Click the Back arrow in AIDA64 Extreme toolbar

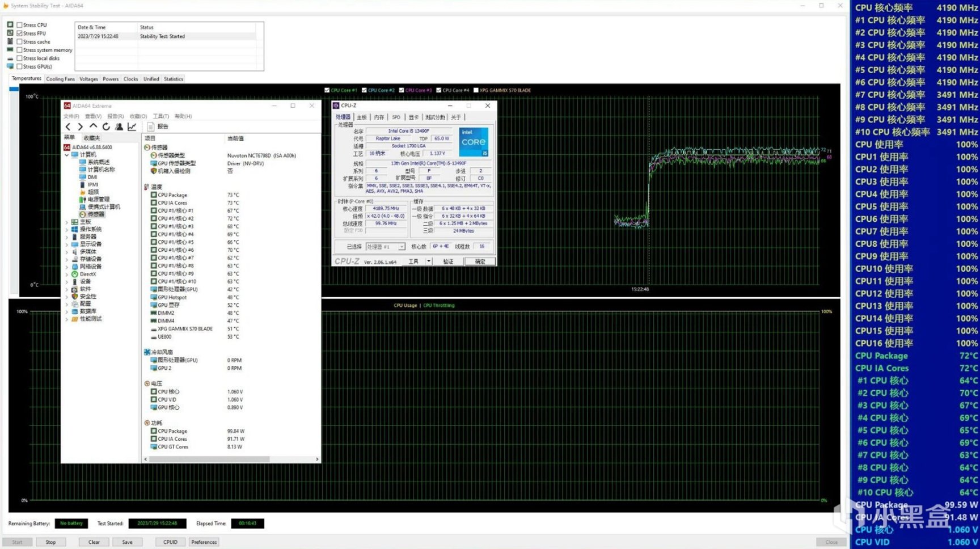click(68, 126)
